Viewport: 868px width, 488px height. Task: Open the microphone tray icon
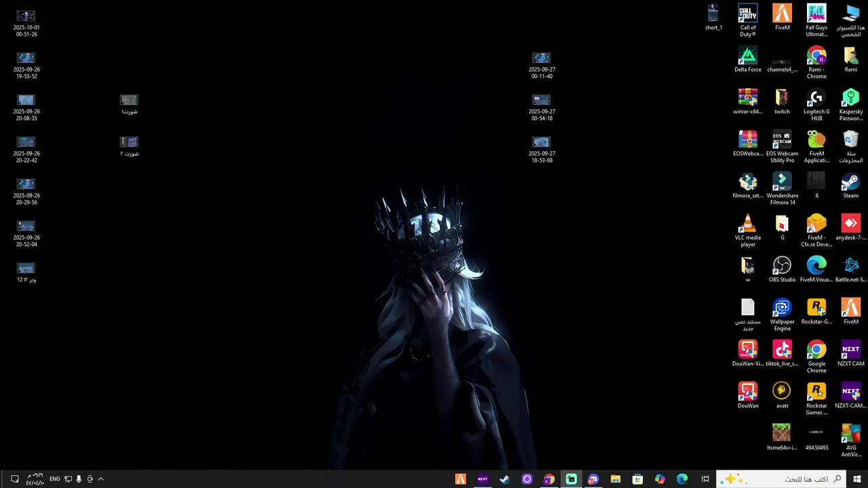tap(79, 479)
